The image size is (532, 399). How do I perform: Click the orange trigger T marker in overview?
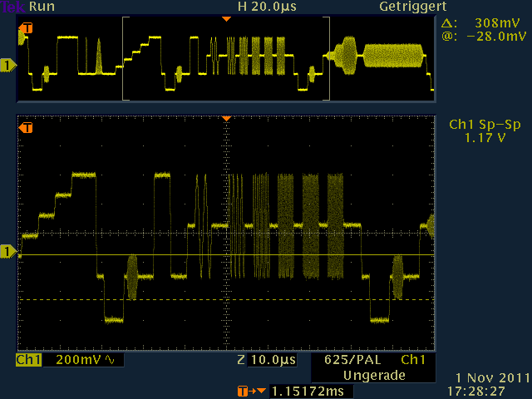coord(27,29)
